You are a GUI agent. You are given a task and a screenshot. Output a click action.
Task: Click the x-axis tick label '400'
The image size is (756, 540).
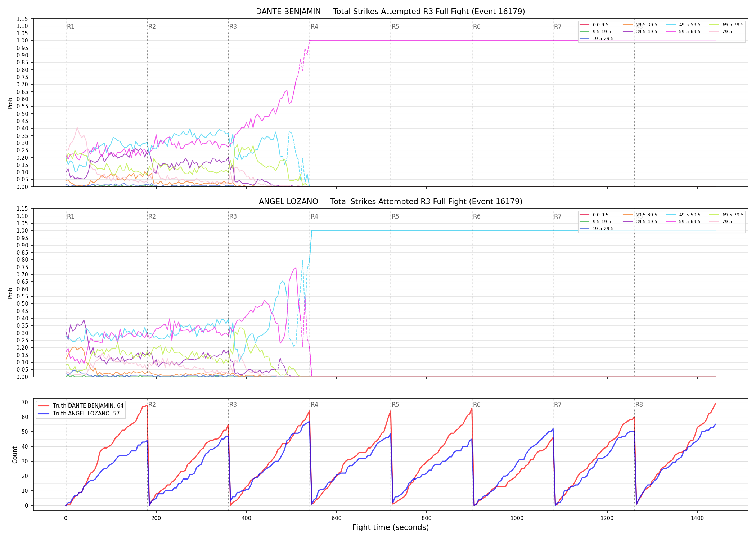[x=246, y=518]
